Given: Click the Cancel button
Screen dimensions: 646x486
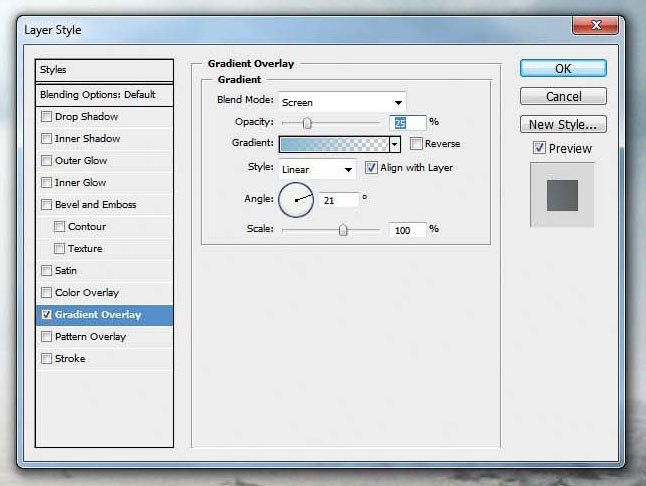Looking at the screenshot, I should pos(563,96).
